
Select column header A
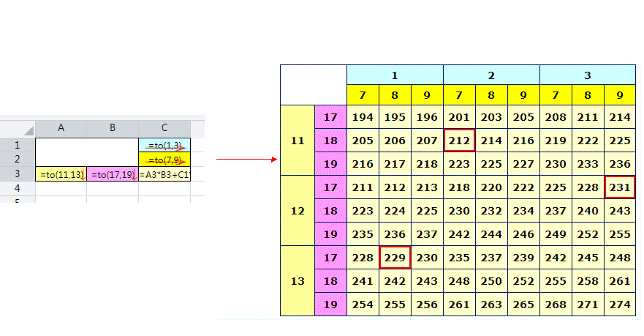(x=61, y=128)
